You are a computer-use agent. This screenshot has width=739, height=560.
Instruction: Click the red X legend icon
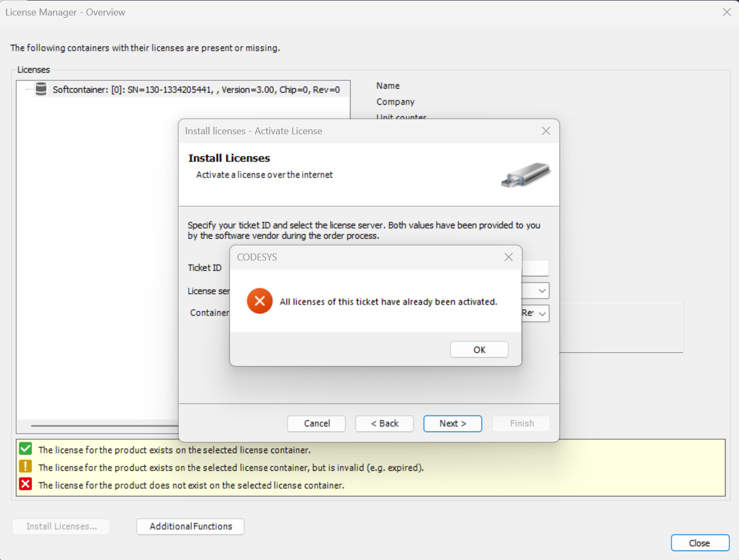[25, 484]
